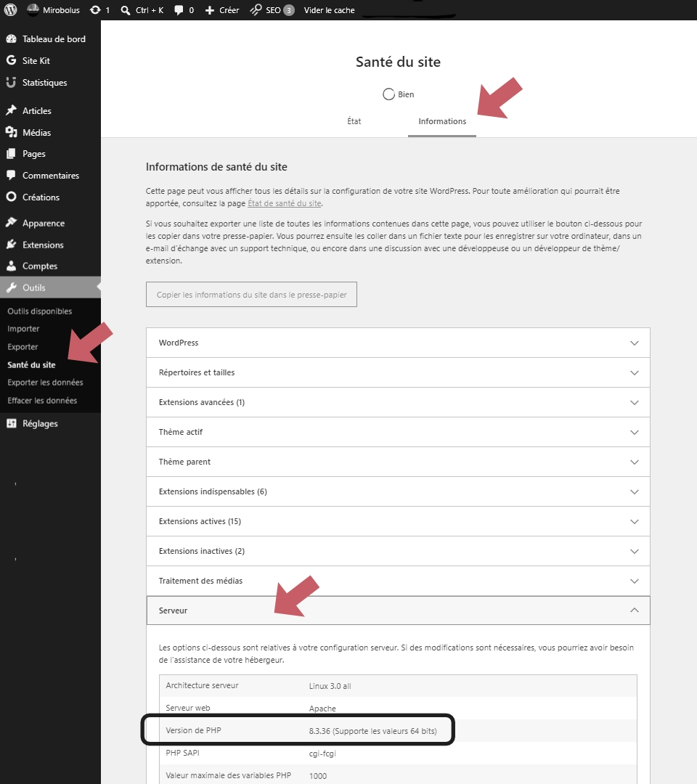Click the SEO wrench icon in admin bar

click(256, 10)
